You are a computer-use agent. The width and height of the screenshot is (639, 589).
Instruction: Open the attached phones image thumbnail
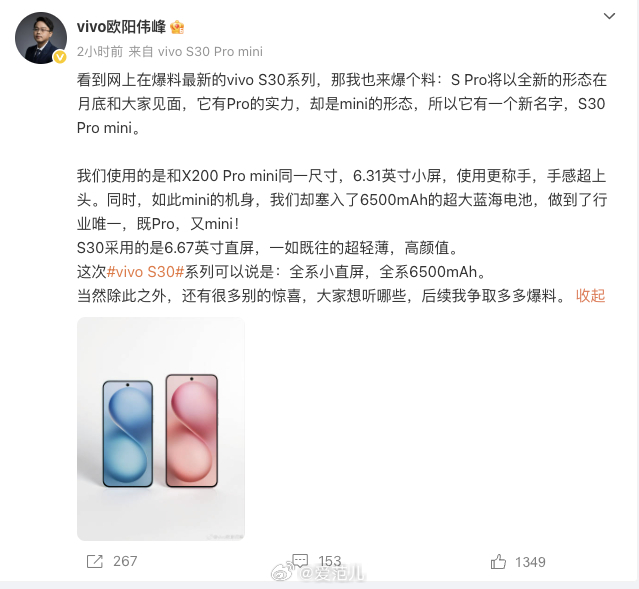pyautogui.click(x=161, y=429)
